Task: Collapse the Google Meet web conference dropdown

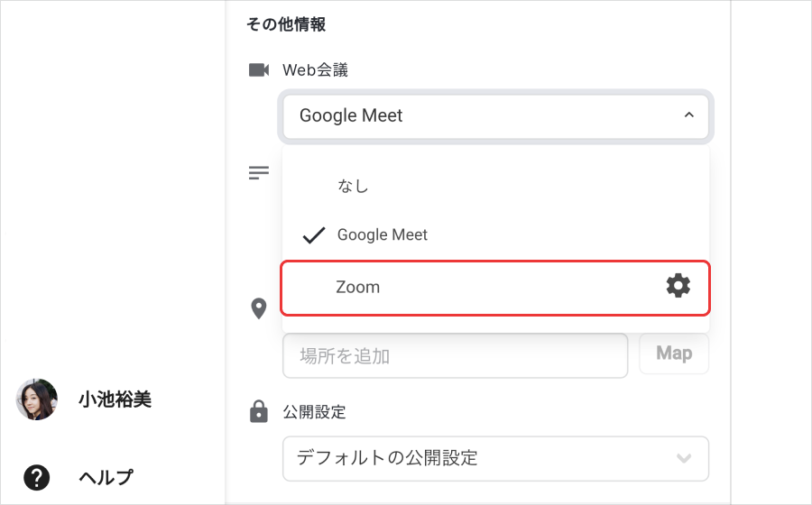Action: point(495,116)
